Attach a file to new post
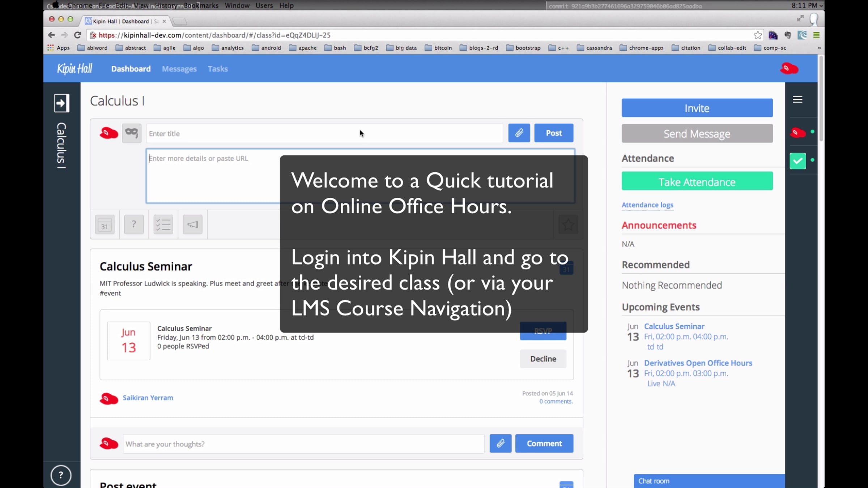 519,133
